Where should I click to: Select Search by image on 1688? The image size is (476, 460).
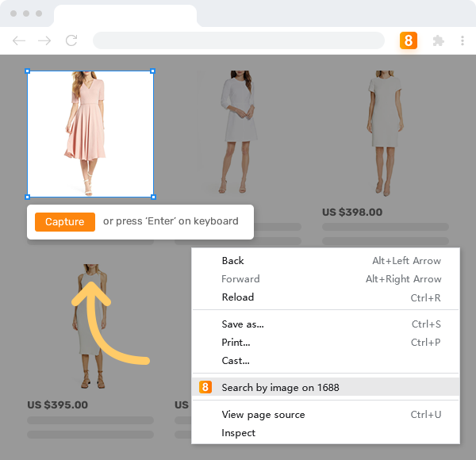click(280, 387)
